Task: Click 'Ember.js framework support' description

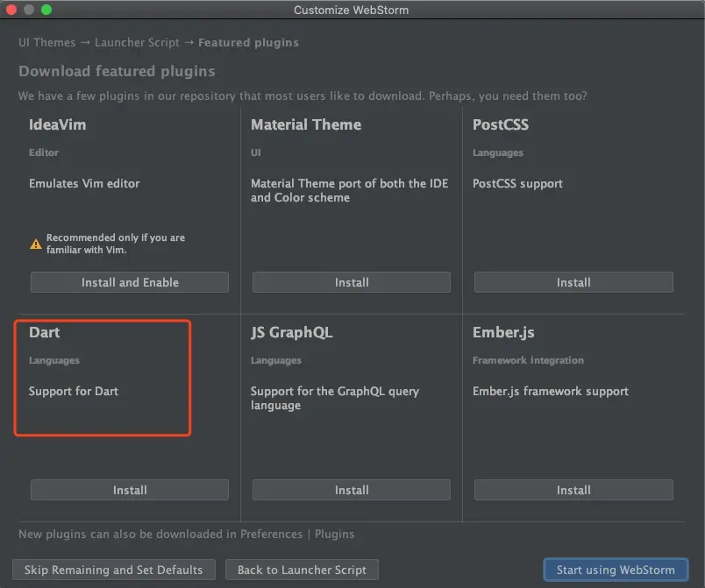Action: click(x=551, y=391)
